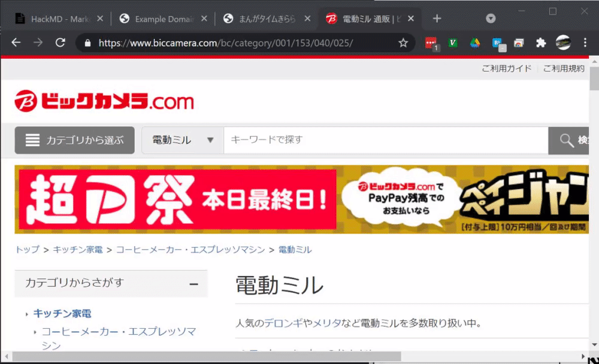Open the 電動ミル search category dropdown
599x364 pixels.
tap(181, 140)
